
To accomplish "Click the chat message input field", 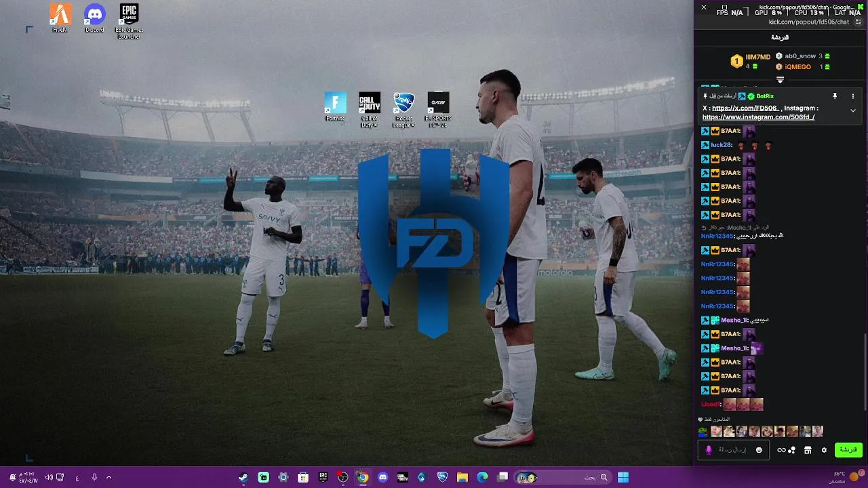I will pos(733,450).
